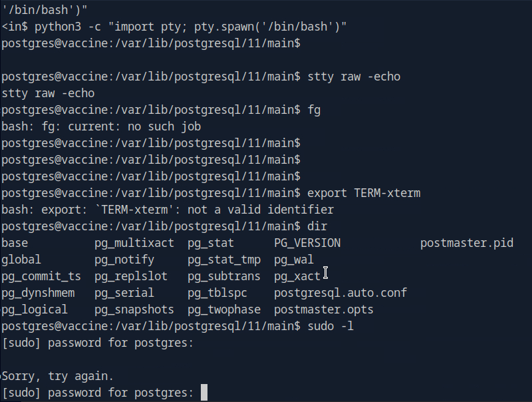
Task: Click the 'Sorry, try again.' message
Action: click(x=58, y=376)
